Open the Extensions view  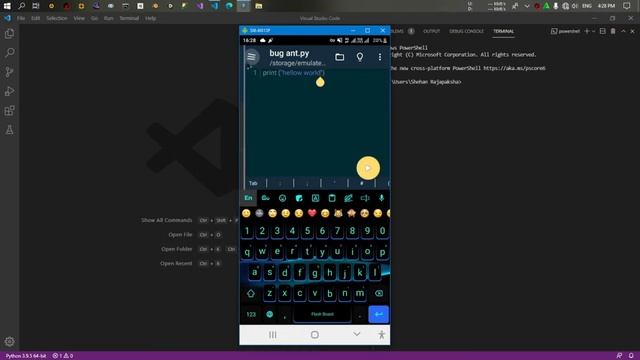click(x=9, y=111)
